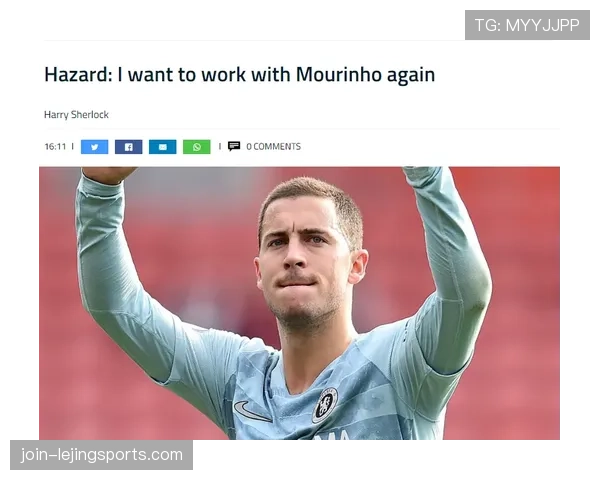
Task: Open author Harry Sherlock's profile
Action: [x=76, y=115]
